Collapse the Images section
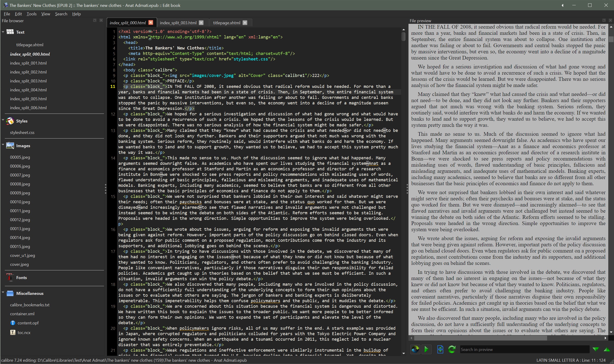The width and height of the screenshot is (614, 364). point(3,145)
